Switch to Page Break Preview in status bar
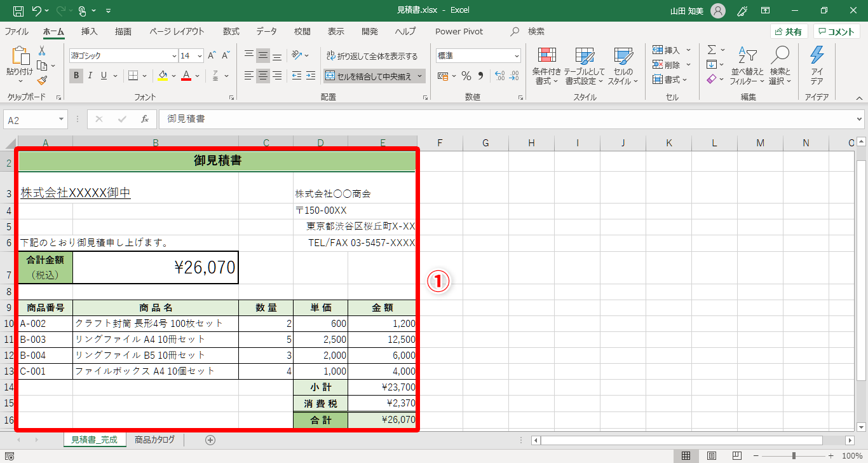Image resolution: width=868 pixels, height=463 pixels. pyautogui.click(x=736, y=455)
